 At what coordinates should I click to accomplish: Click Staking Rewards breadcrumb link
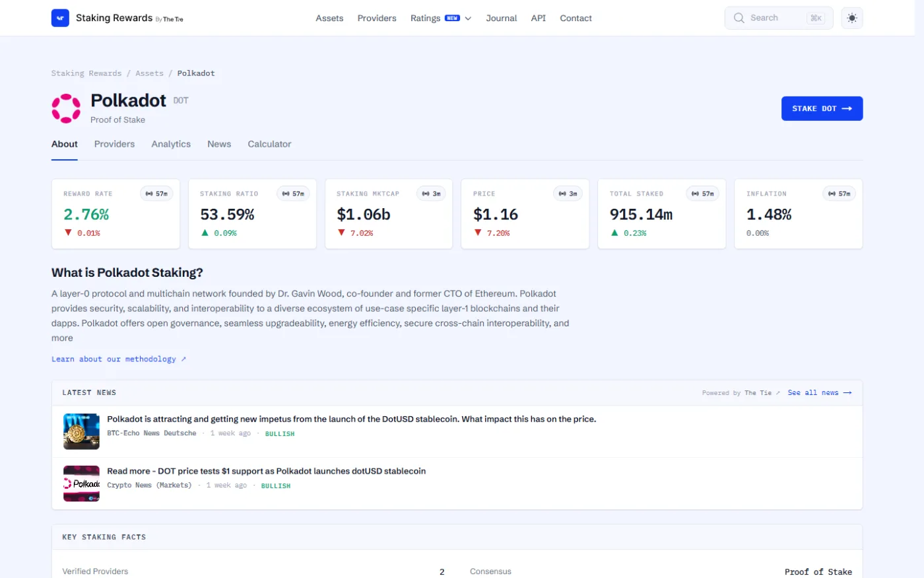point(86,73)
